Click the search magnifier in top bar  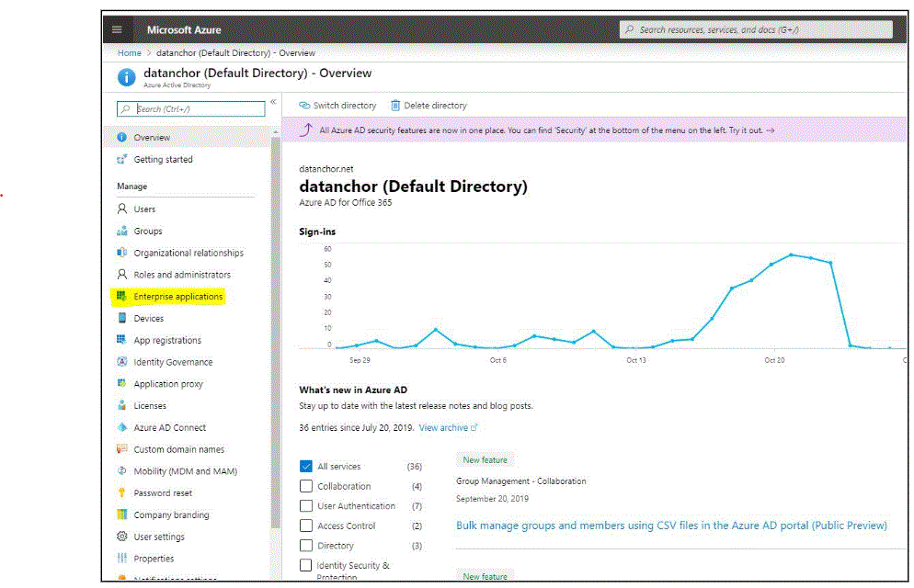tap(630, 29)
